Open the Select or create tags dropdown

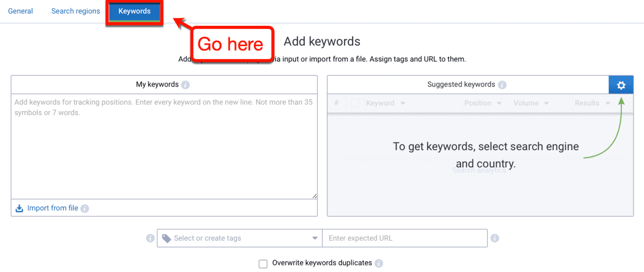pyautogui.click(x=239, y=238)
